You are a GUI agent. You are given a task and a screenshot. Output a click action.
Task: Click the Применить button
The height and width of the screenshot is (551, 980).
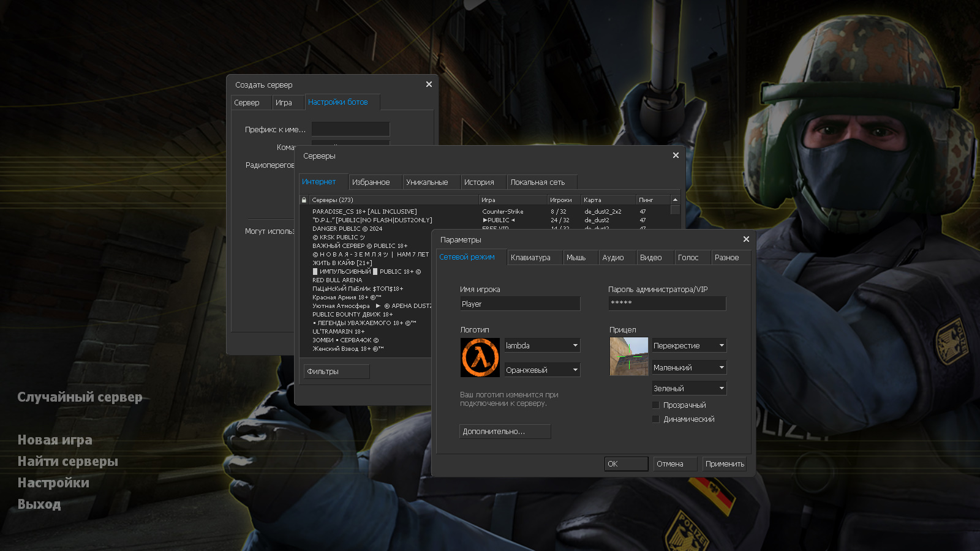[x=724, y=463]
